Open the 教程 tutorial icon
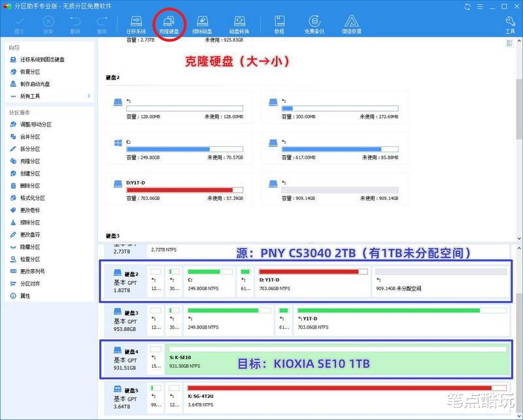This screenshot has width=523, height=420. pos(280,23)
